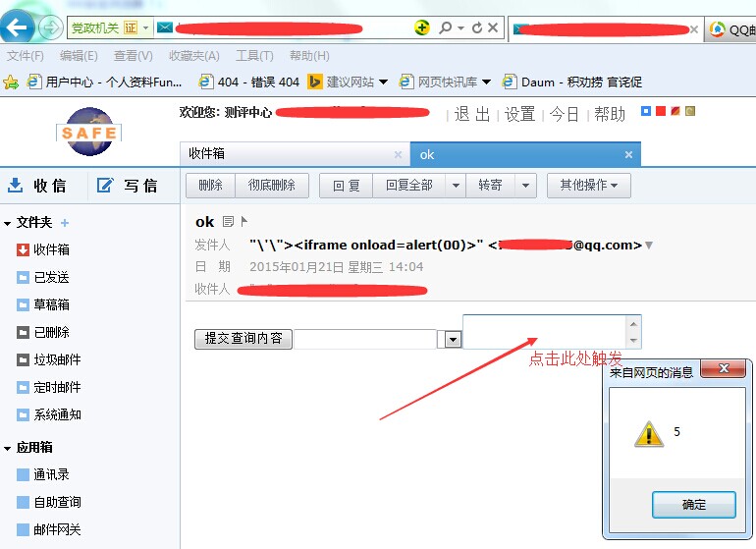Click the 帮助 link in mail header
This screenshot has height=549, width=756.
(610, 114)
